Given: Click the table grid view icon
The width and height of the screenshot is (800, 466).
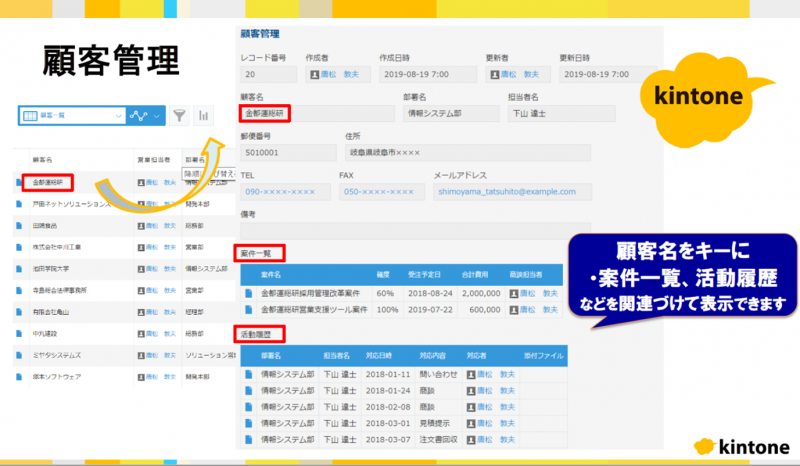Looking at the screenshot, I should (30, 116).
